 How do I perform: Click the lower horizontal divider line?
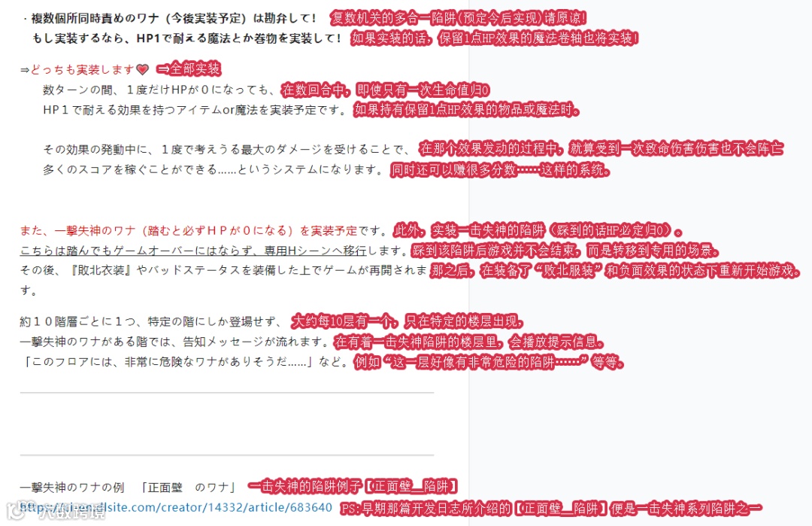(x=227, y=455)
